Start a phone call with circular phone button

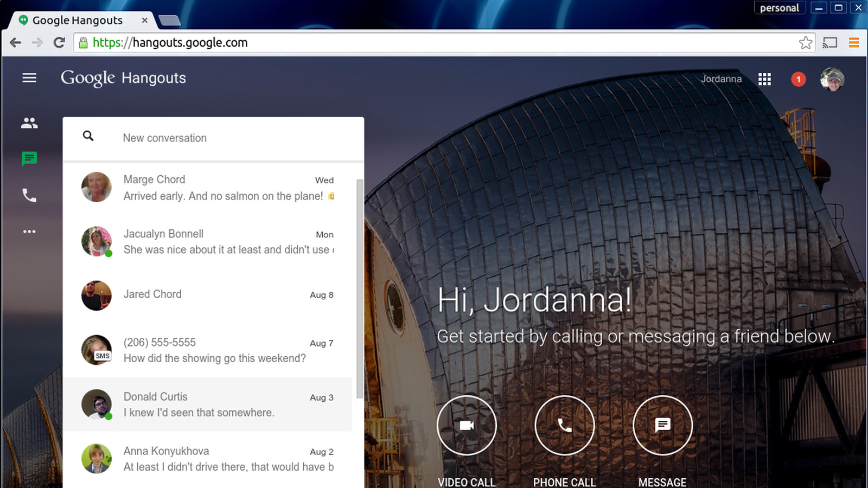(564, 425)
